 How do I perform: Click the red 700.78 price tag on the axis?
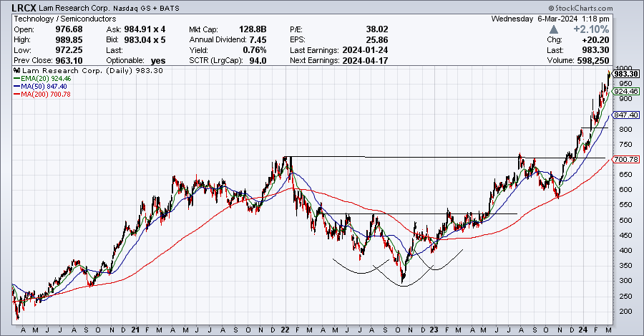[626, 159]
